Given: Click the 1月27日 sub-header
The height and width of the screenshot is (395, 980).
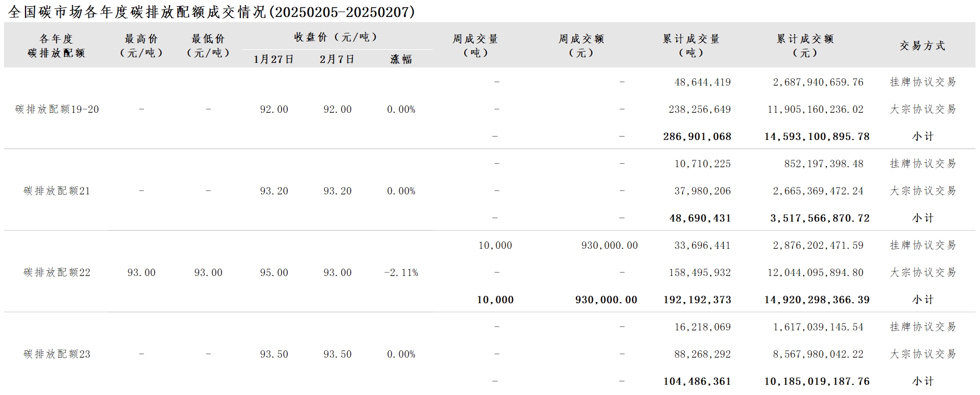Looking at the screenshot, I should click(x=274, y=59).
